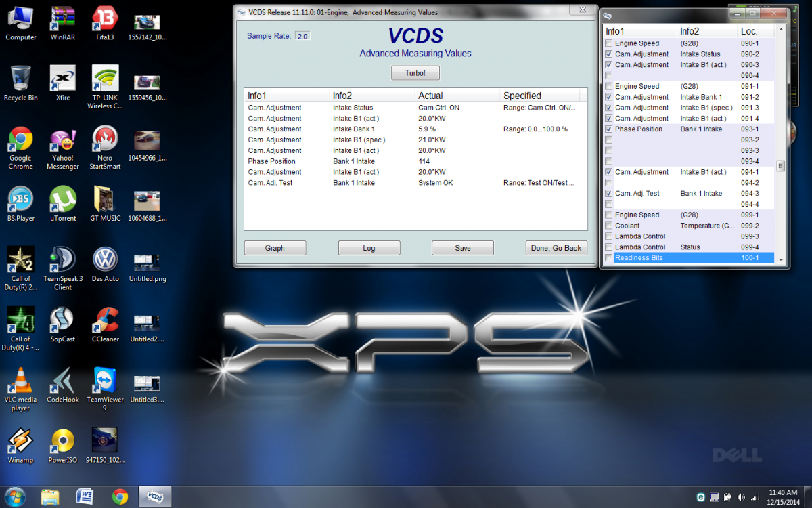Click the Sample Rate value field
Image resolution: width=812 pixels, height=508 pixels.
point(302,36)
